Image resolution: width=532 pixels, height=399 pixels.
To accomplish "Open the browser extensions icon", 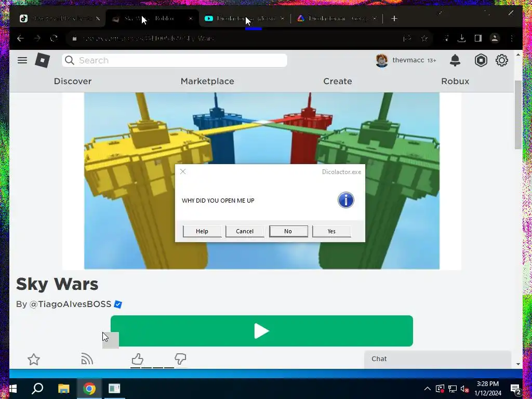I will coord(445,38).
